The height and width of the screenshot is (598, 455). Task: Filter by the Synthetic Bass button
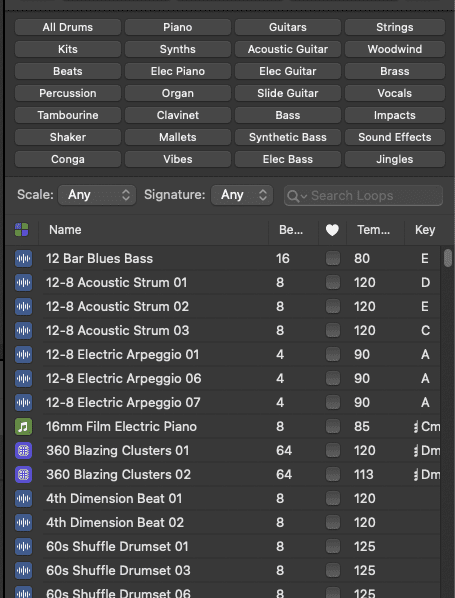288,137
